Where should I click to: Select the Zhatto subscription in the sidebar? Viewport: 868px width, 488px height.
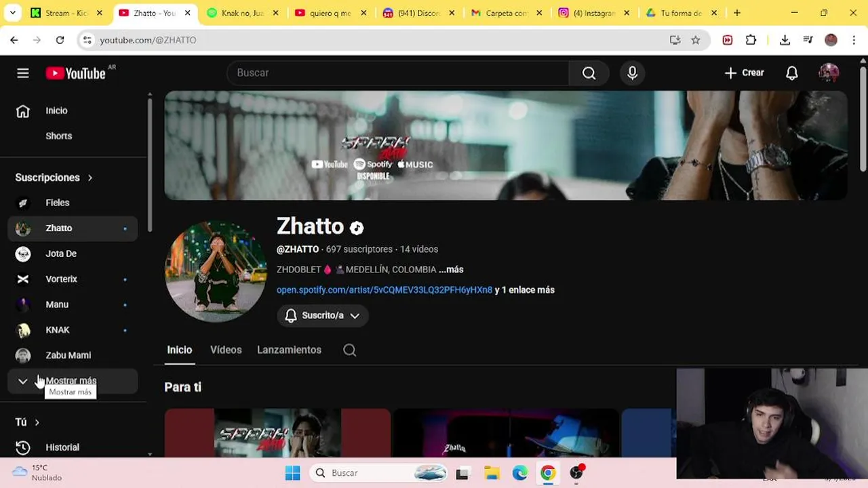(x=73, y=228)
